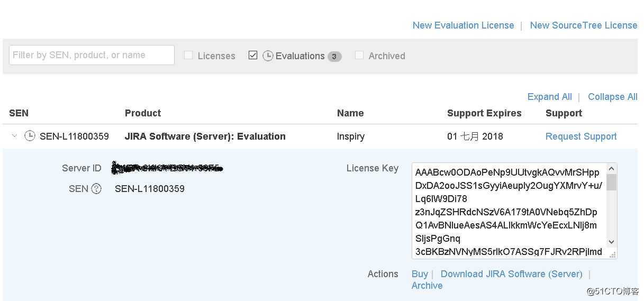Click the Inspiry name cell
Image resolution: width=644 pixels, height=301 pixels.
click(351, 136)
